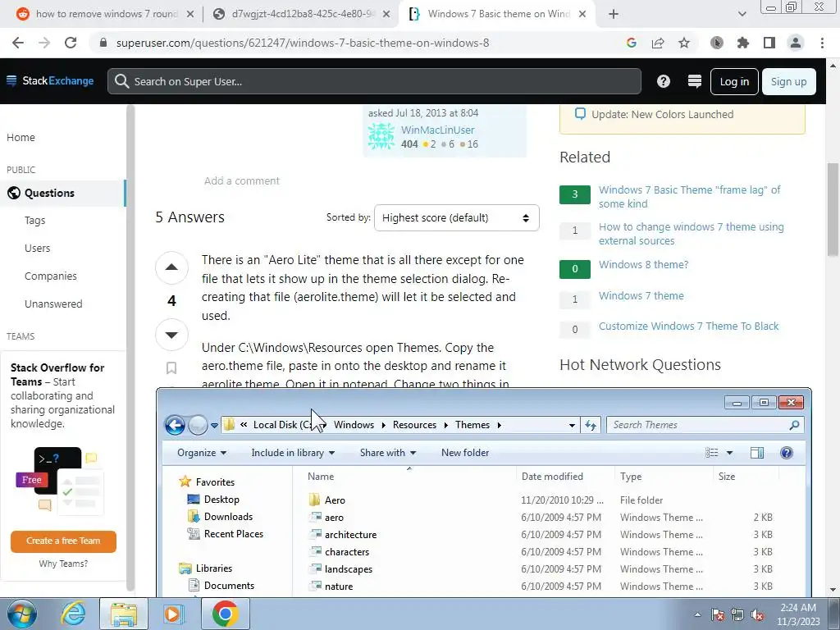Reload the current page
The width and height of the screenshot is (840, 630).
click(71, 43)
